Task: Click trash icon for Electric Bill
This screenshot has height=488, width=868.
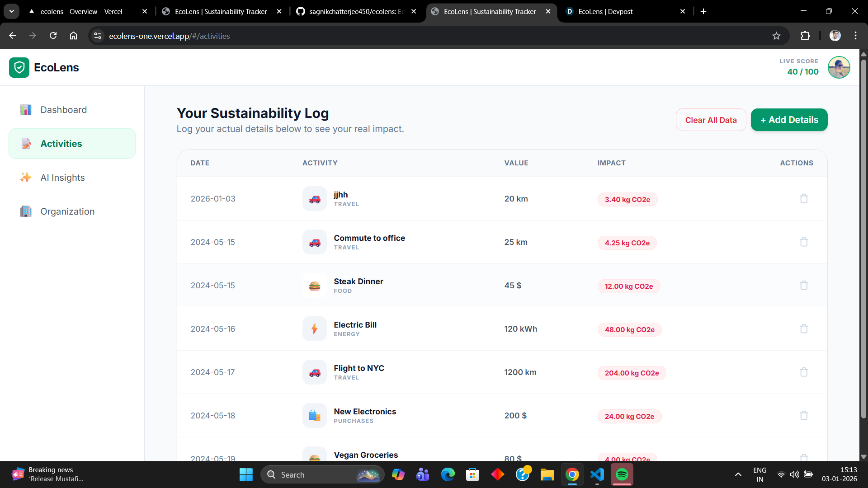Action: 803,329
